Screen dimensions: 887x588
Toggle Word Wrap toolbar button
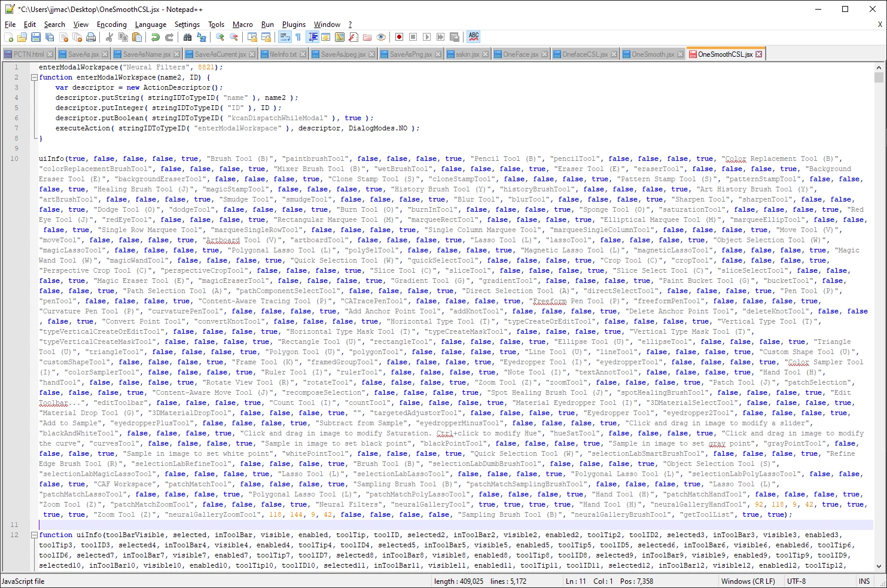tap(285, 37)
